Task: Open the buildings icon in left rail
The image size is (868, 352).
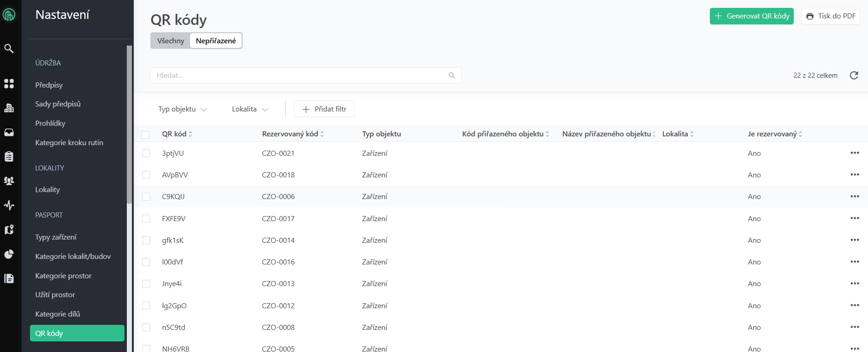Action: pyautogui.click(x=9, y=108)
